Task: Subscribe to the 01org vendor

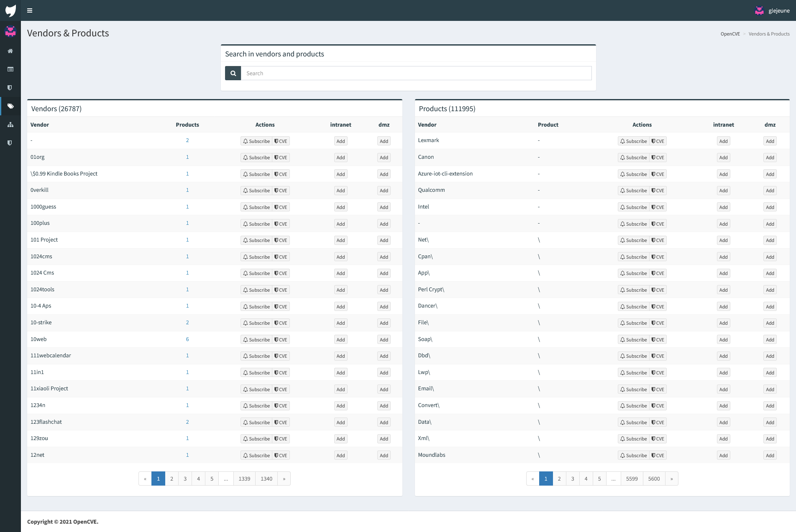Action: pos(256,158)
